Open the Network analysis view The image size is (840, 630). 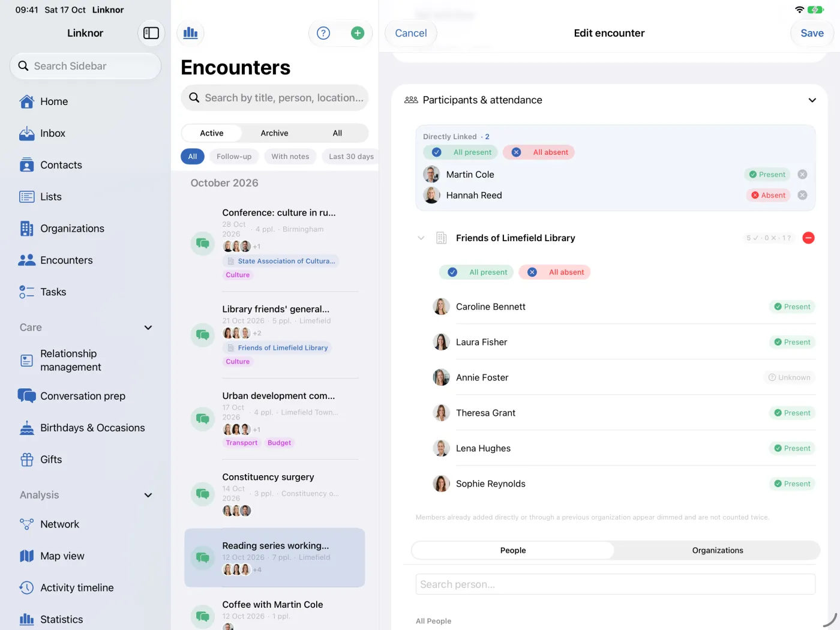coord(85,524)
